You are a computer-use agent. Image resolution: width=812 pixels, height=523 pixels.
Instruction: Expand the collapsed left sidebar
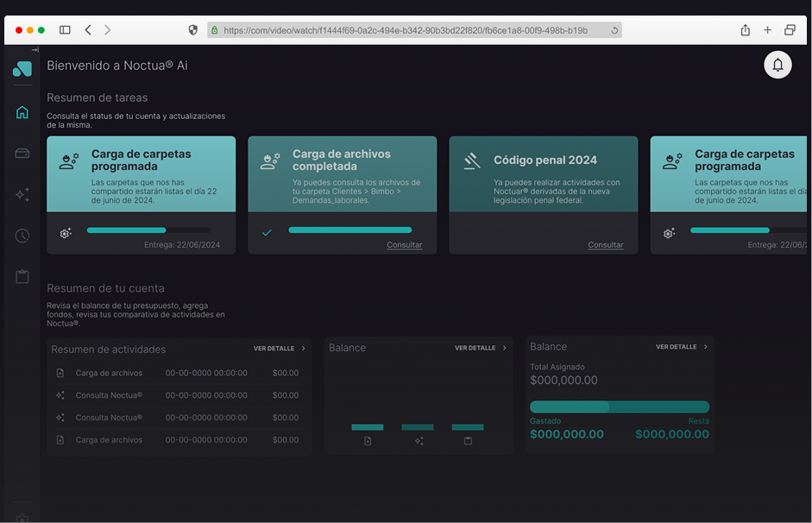click(x=35, y=50)
